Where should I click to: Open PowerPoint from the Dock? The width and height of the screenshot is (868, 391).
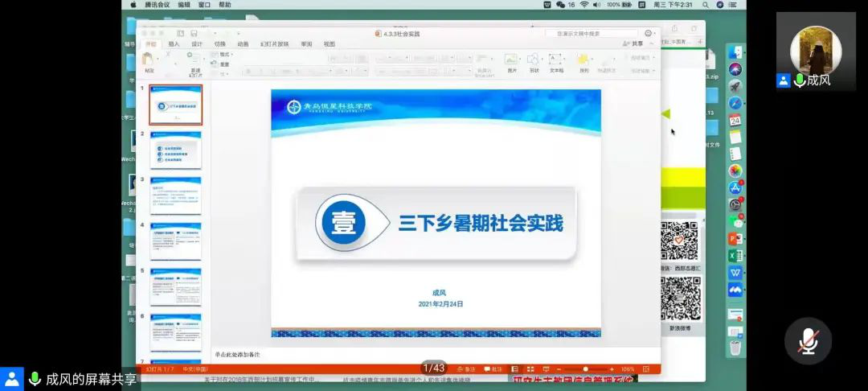point(735,239)
